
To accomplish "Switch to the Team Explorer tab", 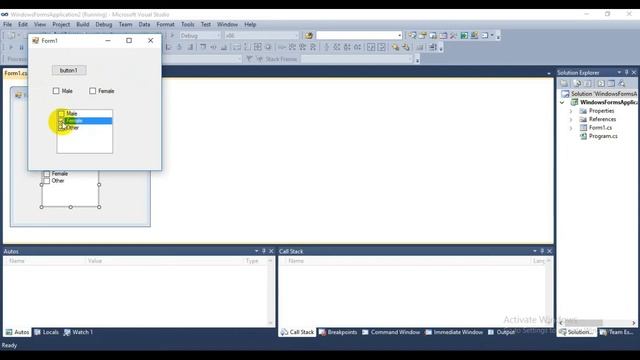I will 617,332.
